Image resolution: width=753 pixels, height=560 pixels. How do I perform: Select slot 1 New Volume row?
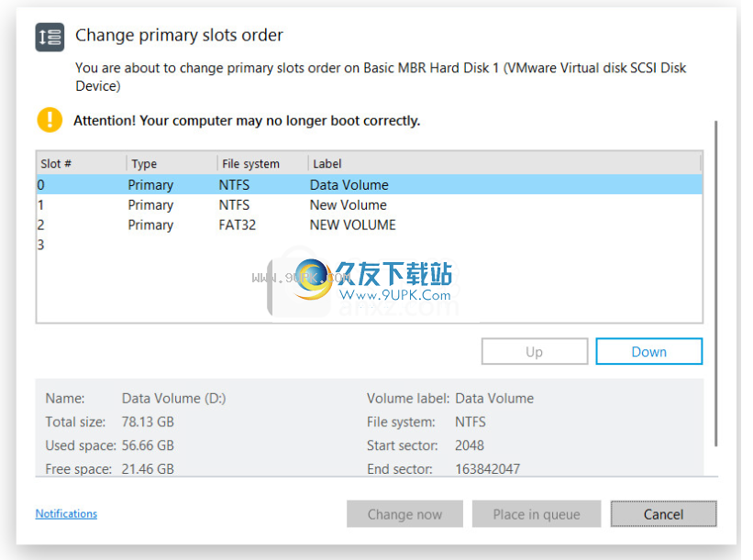370,205
